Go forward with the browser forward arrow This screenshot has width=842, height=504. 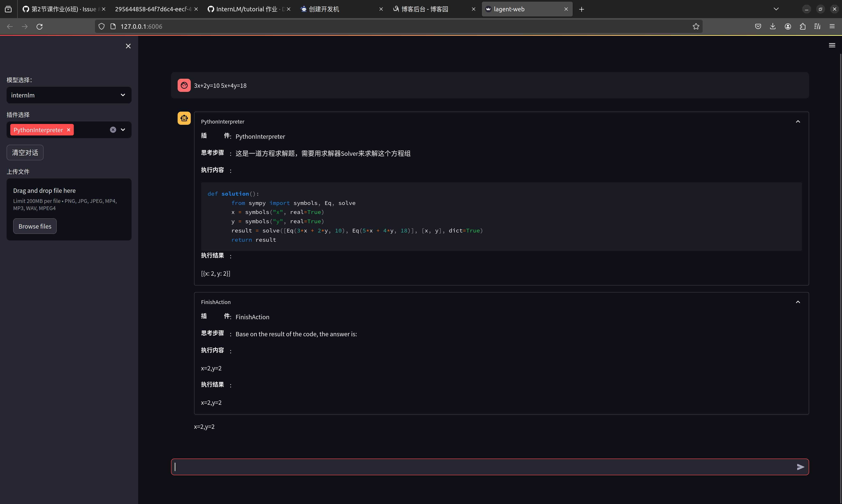25,27
